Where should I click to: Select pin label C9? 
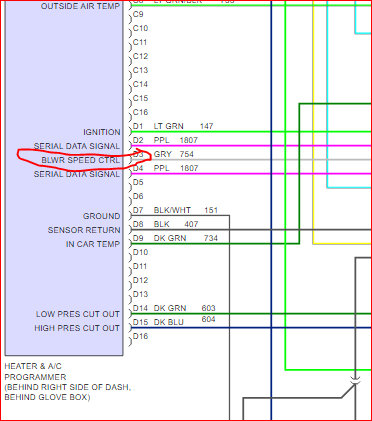pos(138,14)
